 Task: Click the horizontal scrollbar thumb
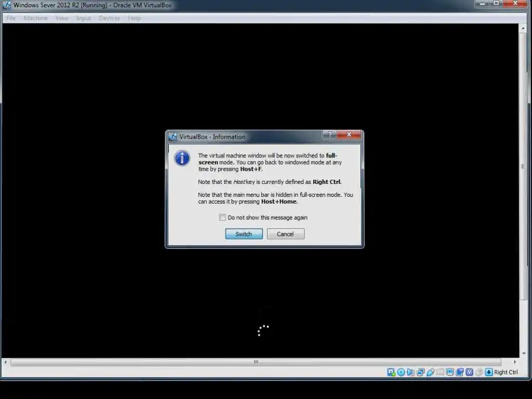pos(256,362)
